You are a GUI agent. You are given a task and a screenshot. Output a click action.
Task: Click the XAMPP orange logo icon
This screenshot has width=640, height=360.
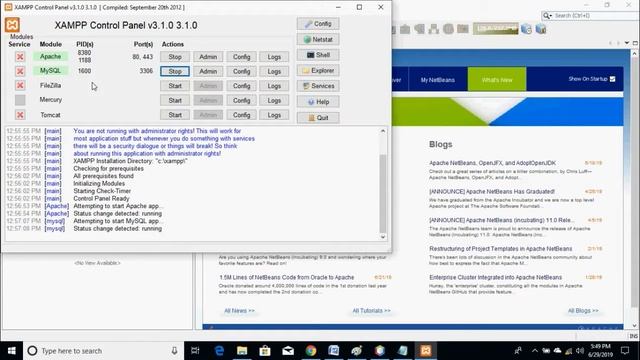(x=12, y=25)
